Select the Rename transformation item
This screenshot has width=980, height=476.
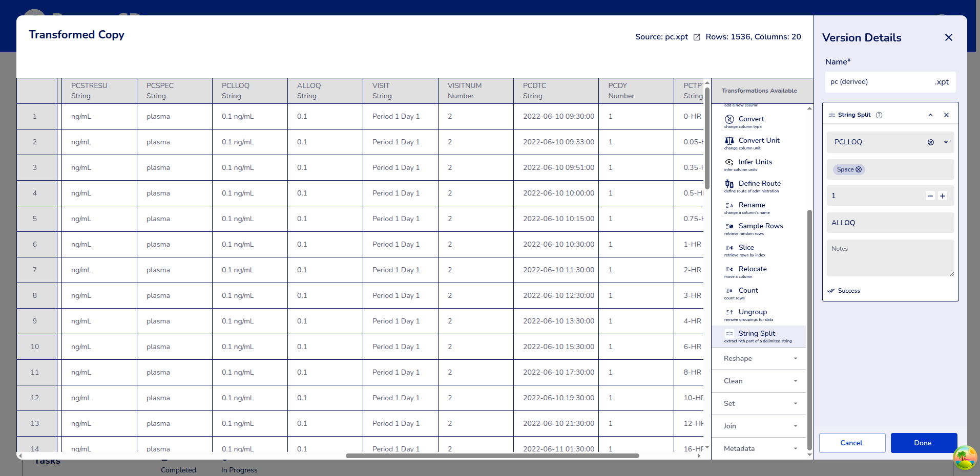click(x=752, y=205)
